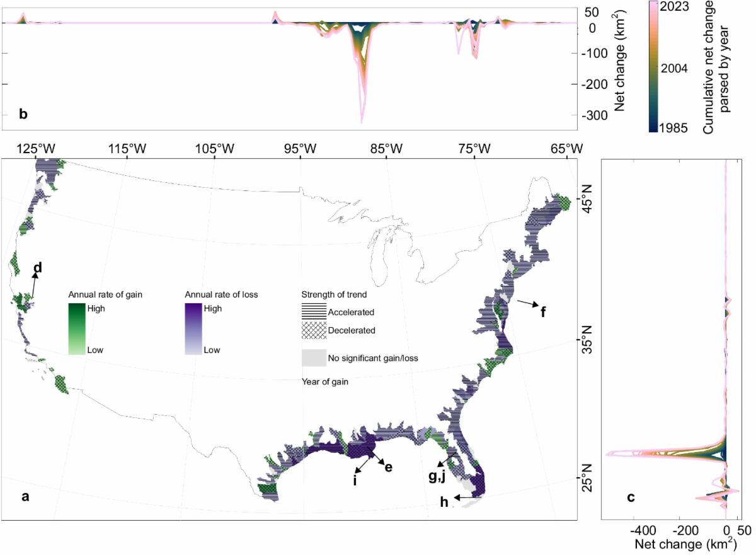Image resolution: width=756 pixels, height=556 pixels.
Task: Click the panel label 'c' in right chart
Action: (631, 498)
